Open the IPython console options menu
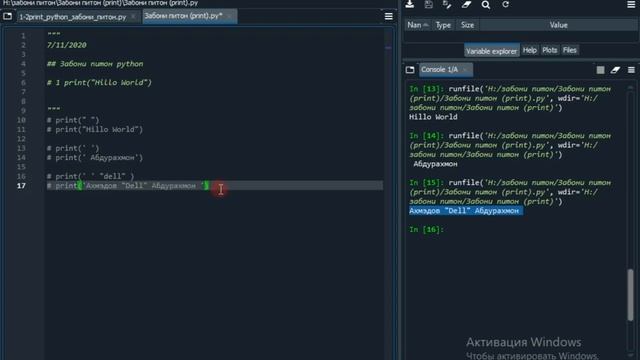Image resolution: width=640 pixels, height=360 pixels. point(631,70)
